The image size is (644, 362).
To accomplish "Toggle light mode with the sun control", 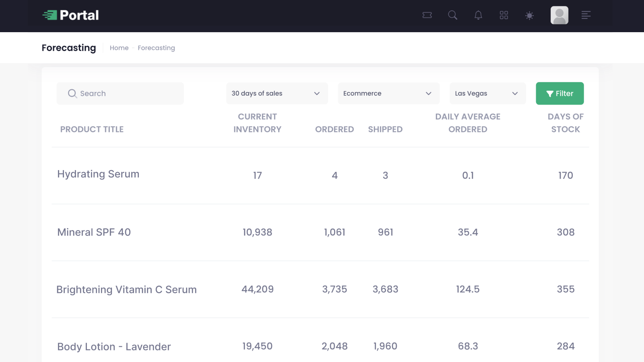I will pyautogui.click(x=530, y=15).
